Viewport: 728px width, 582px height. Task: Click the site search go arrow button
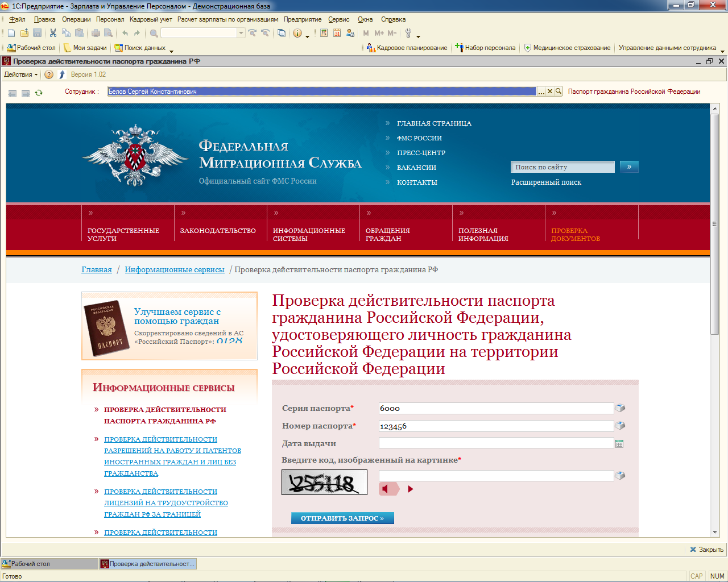click(x=629, y=167)
